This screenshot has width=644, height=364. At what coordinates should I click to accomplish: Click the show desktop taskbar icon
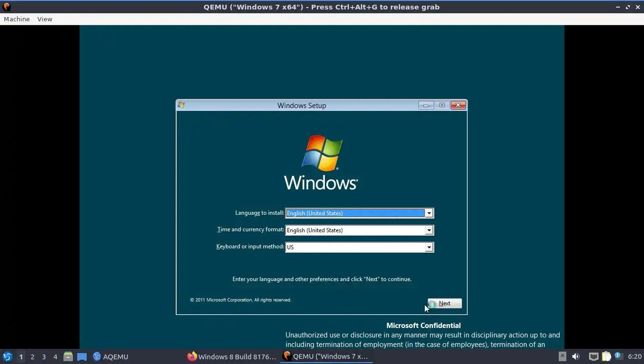tap(82, 356)
